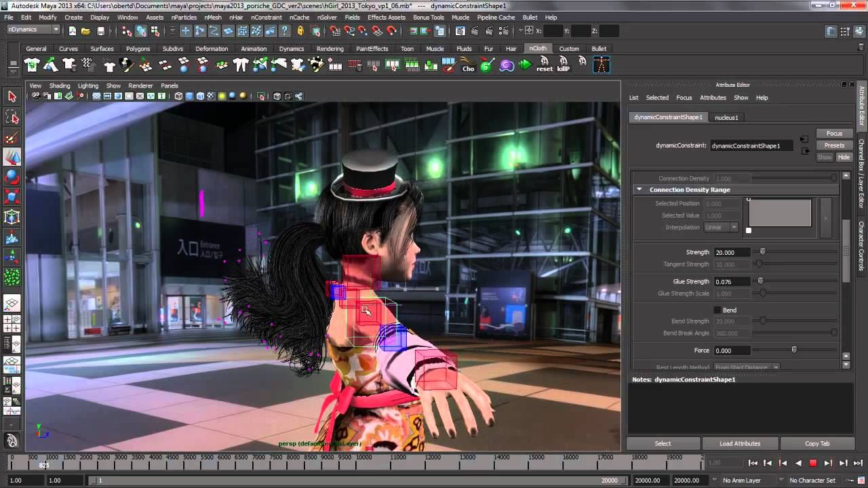Click the Create nCloth shelf icon
The width and height of the screenshot is (868, 488).
click(x=31, y=64)
